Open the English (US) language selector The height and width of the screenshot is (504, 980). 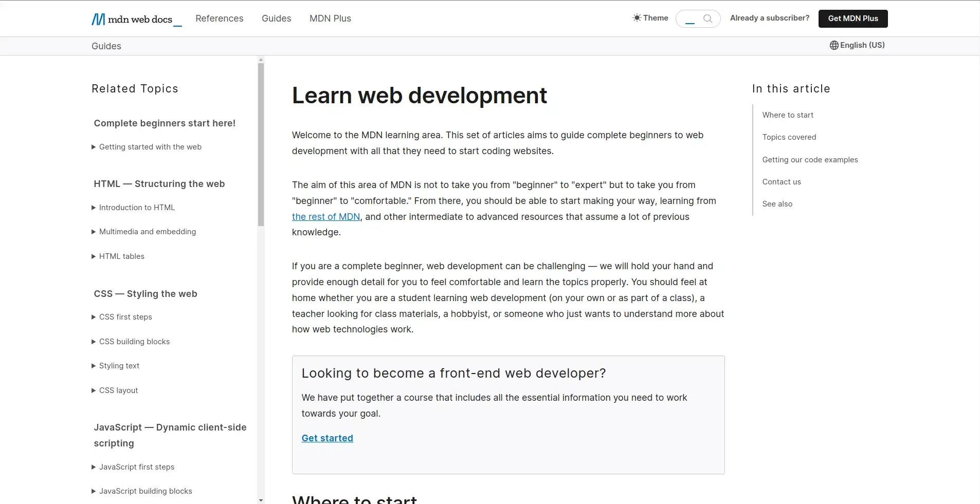click(x=857, y=45)
